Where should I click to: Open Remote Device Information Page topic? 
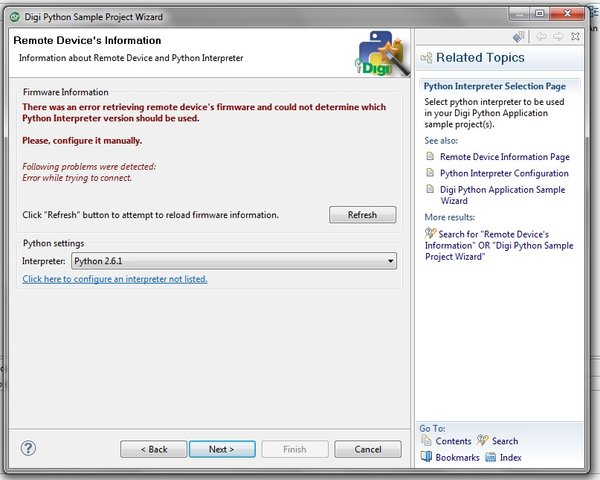(505, 157)
